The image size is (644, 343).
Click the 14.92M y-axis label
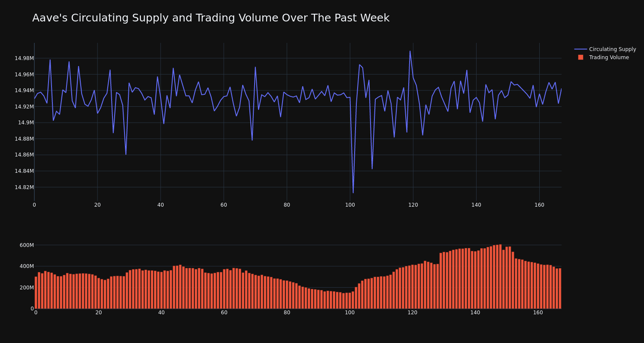pyautogui.click(x=24, y=107)
